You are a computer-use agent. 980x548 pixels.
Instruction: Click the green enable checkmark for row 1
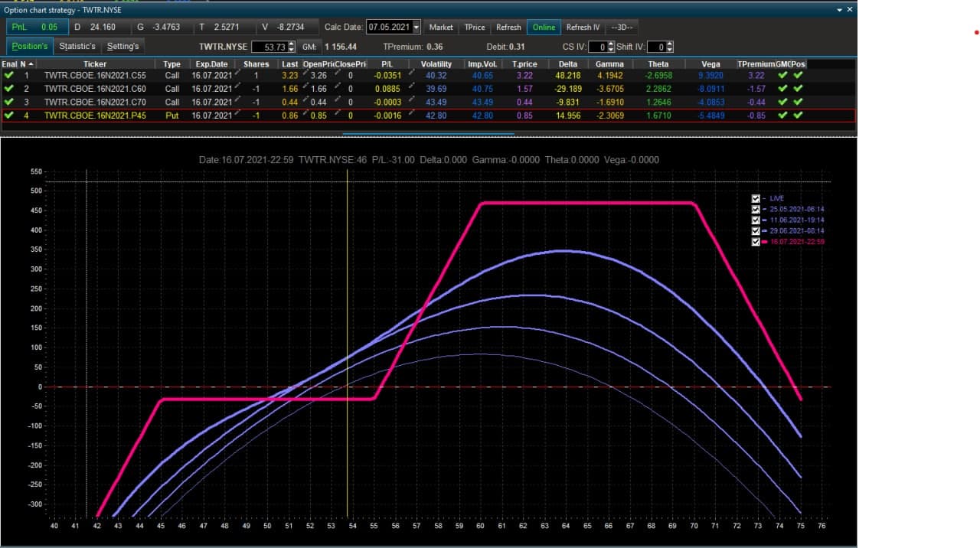(x=8, y=76)
